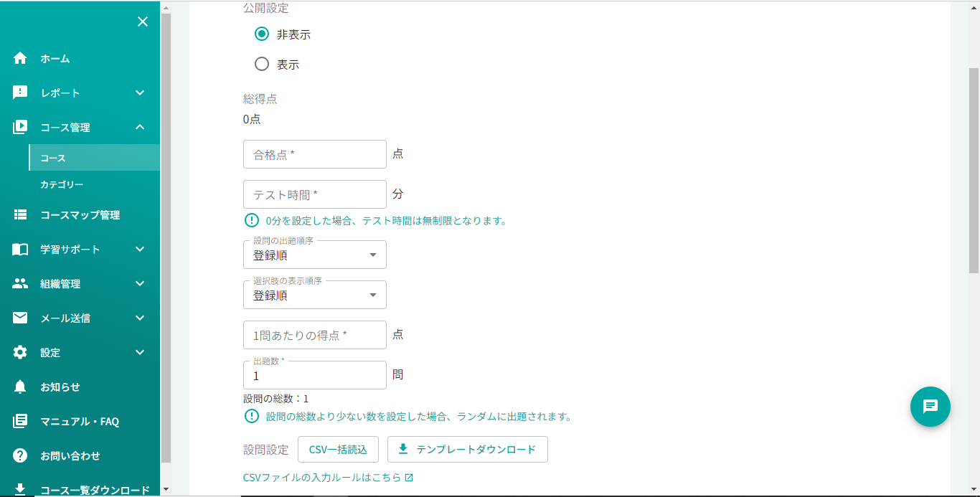
Task: Click the main page vertical scrollbar
Action: point(974,171)
